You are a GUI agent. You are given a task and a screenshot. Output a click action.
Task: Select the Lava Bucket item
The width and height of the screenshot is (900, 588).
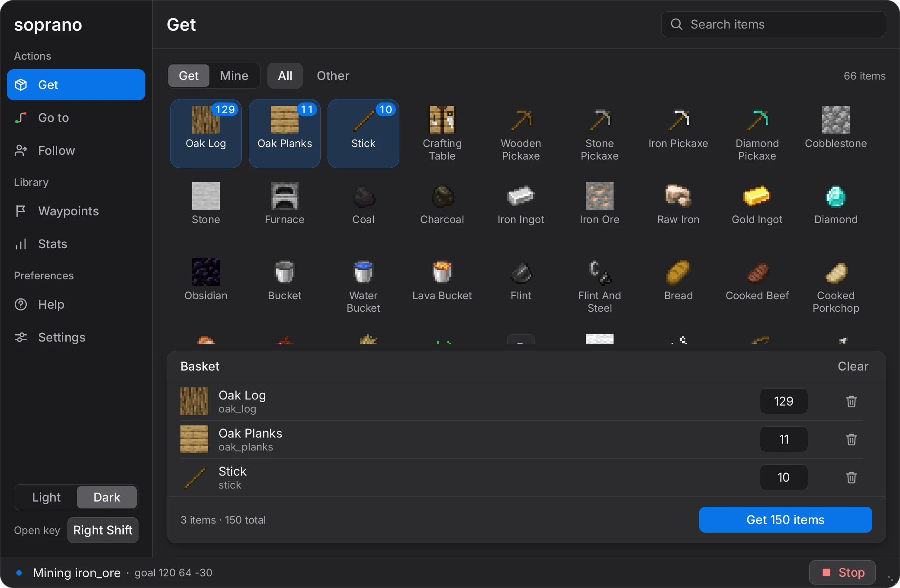point(442,286)
